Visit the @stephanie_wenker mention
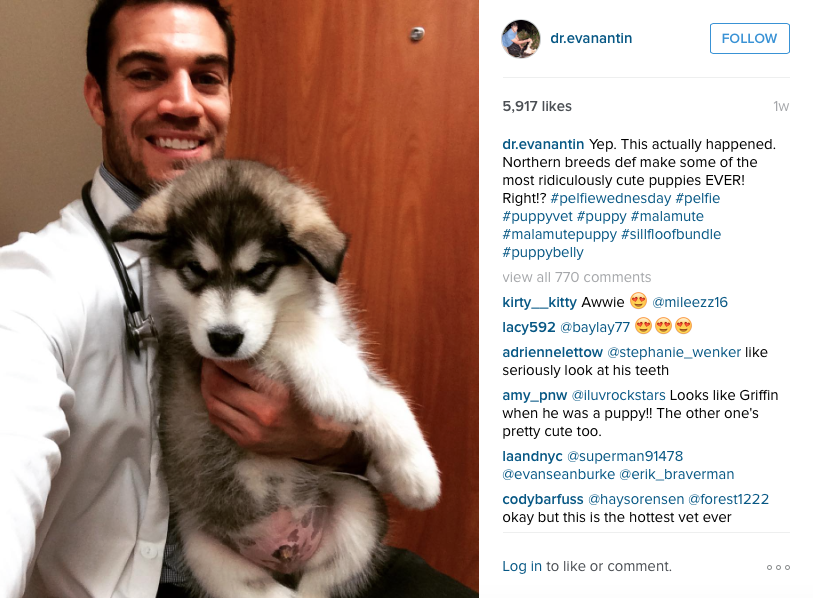Image resolution: width=813 pixels, height=598 pixels. coord(674,352)
